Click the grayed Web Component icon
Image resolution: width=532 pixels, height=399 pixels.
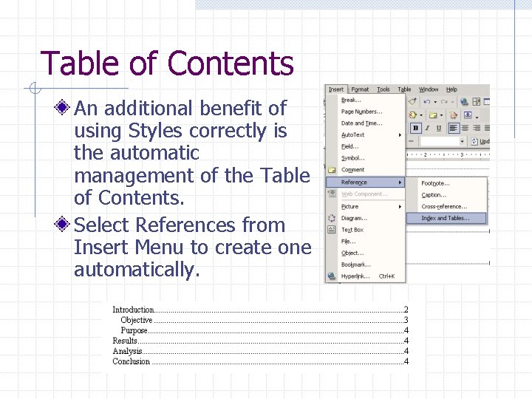332,194
